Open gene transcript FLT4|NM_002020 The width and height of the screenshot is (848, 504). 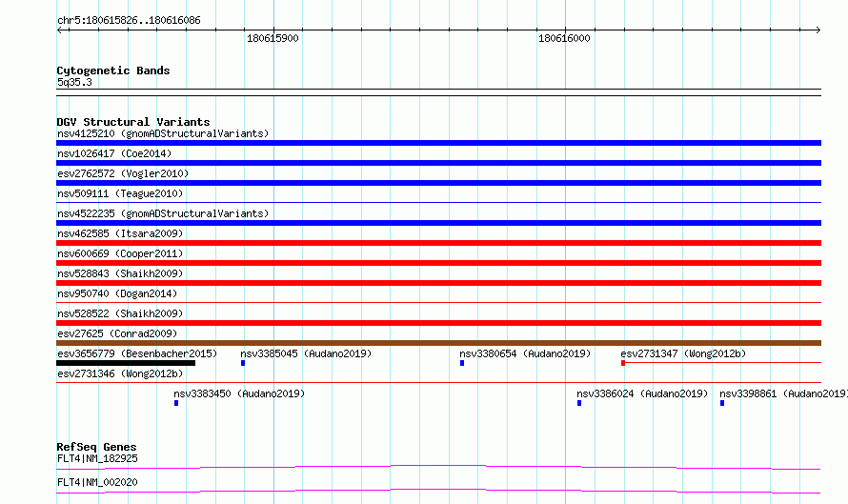pyautogui.click(x=97, y=482)
